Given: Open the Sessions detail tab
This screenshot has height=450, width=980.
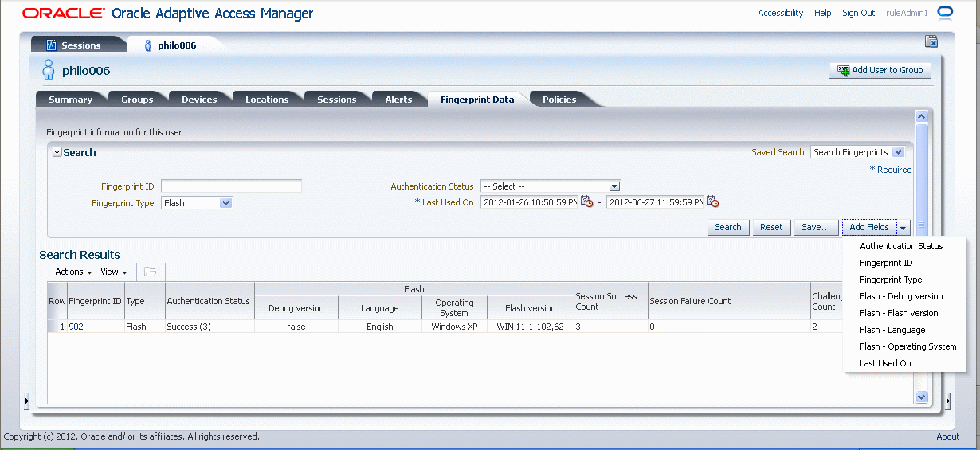Looking at the screenshot, I should click(337, 100).
